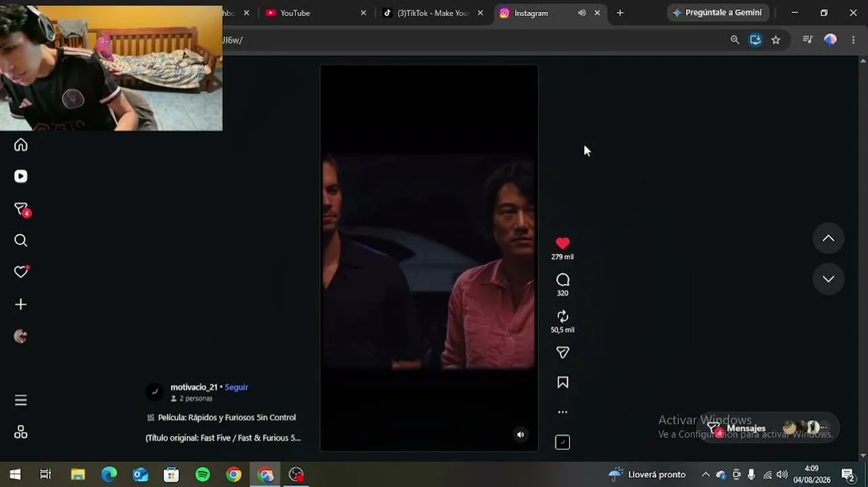Save the reel with bookmark icon
Screen dimensions: 868x487
coord(562,383)
